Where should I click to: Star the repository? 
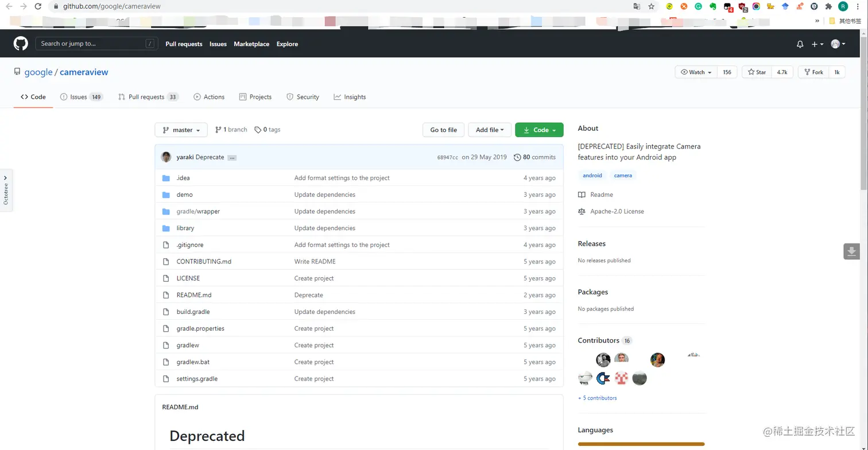pos(757,72)
